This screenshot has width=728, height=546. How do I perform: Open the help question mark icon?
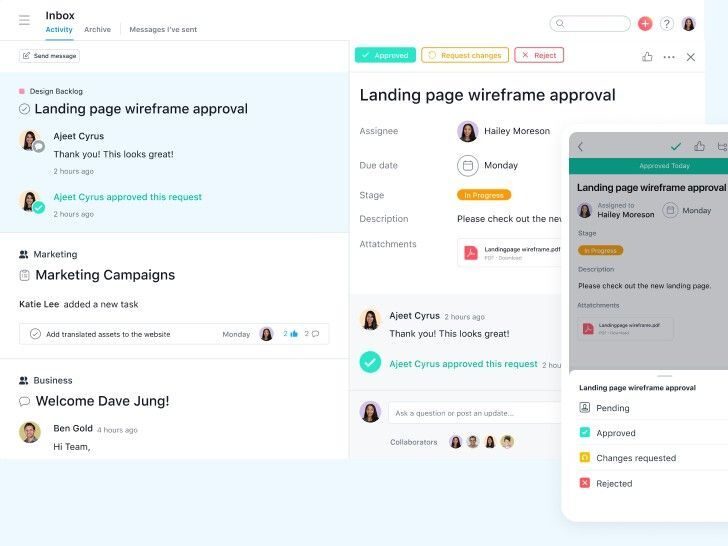tap(667, 23)
